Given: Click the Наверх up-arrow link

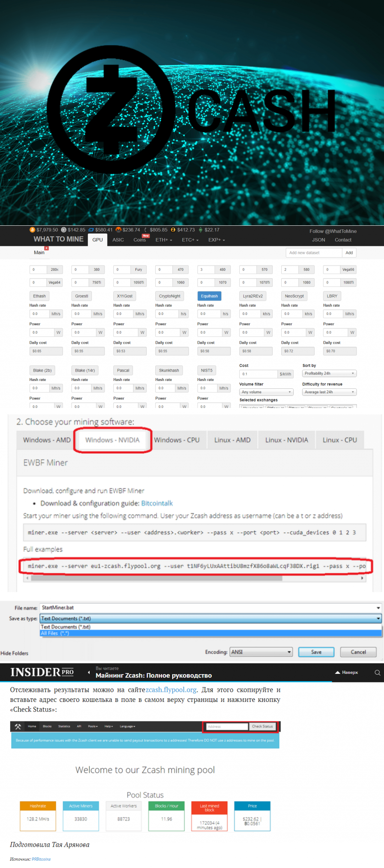Looking at the screenshot, I should click(x=346, y=672).
